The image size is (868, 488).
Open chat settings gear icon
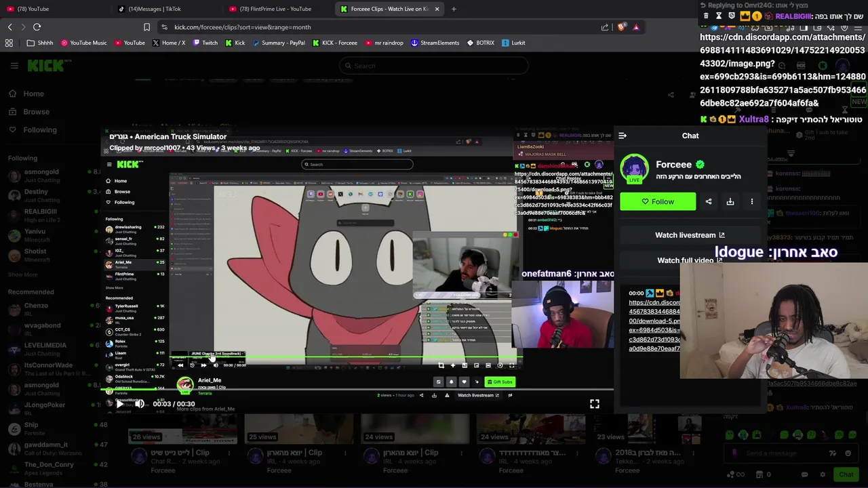823,474
